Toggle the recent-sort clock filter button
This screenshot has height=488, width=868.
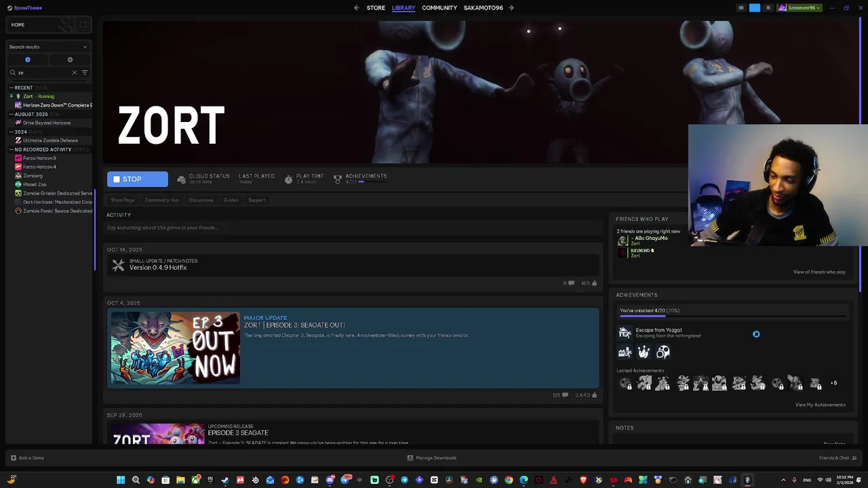coord(28,60)
